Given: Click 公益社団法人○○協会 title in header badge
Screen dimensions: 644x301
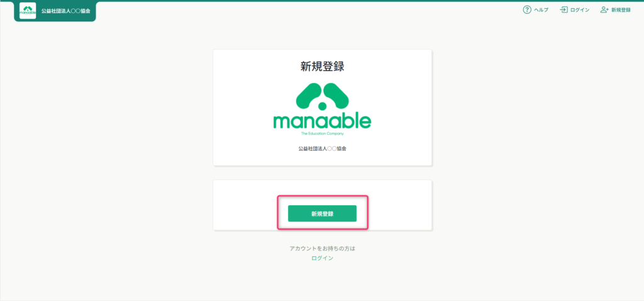Looking at the screenshot, I should (x=65, y=11).
